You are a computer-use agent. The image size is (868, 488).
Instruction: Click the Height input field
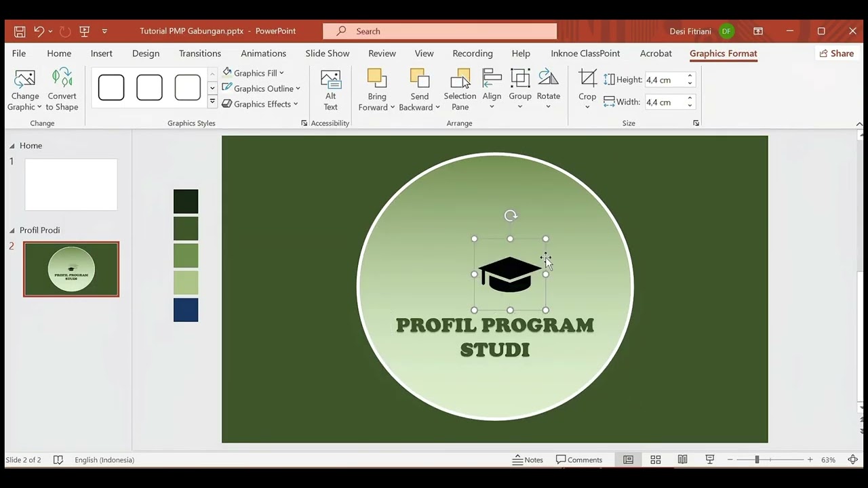coord(665,80)
